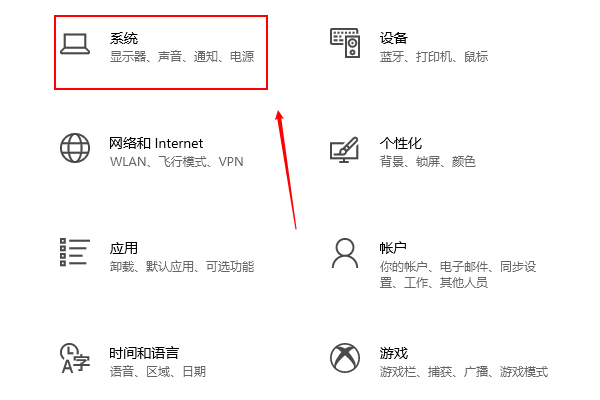This screenshot has width=600, height=400.
Task: Select 网络和 Internet heading
Action: click(x=156, y=143)
